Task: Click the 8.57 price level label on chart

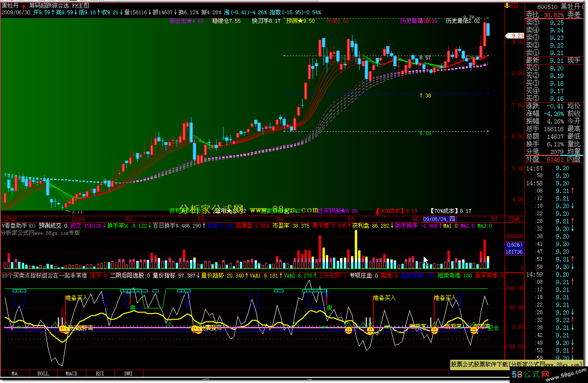Action: coord(425,57)
